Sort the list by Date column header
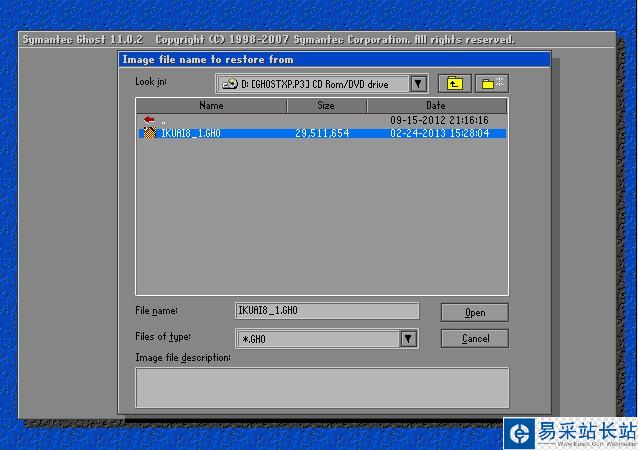The height and width of the screenshot is (450, 638). tap(437, 105)
